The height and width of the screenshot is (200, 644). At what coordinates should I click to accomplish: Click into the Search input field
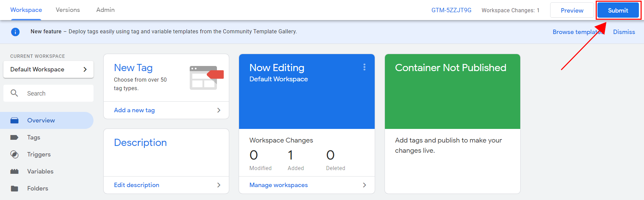(x=48, y=93)
